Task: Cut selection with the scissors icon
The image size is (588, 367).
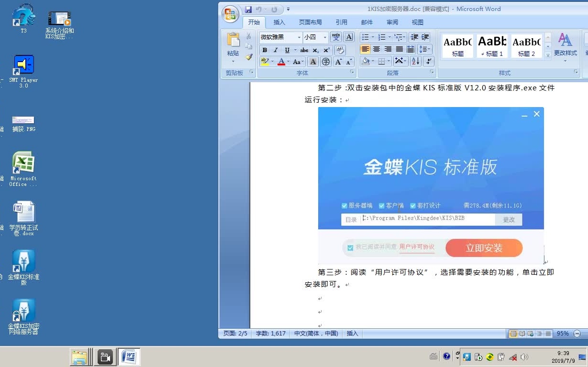Action: coord(249,36)
